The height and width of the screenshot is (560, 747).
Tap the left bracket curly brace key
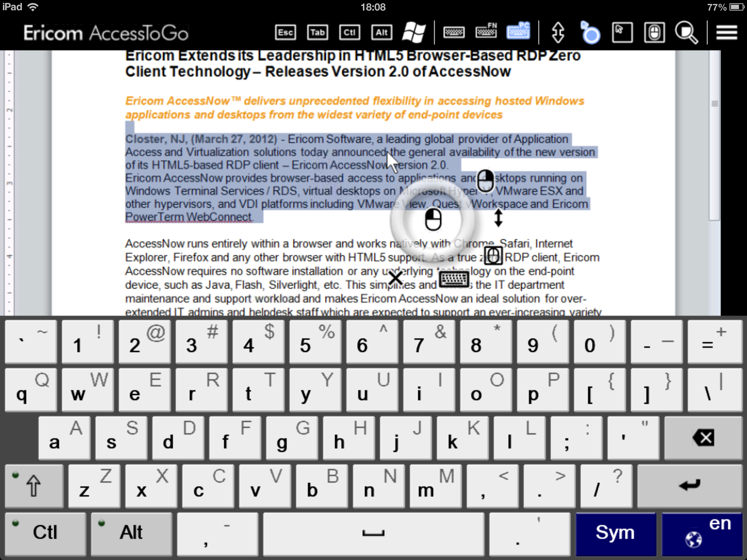click(x=600, y=389)
